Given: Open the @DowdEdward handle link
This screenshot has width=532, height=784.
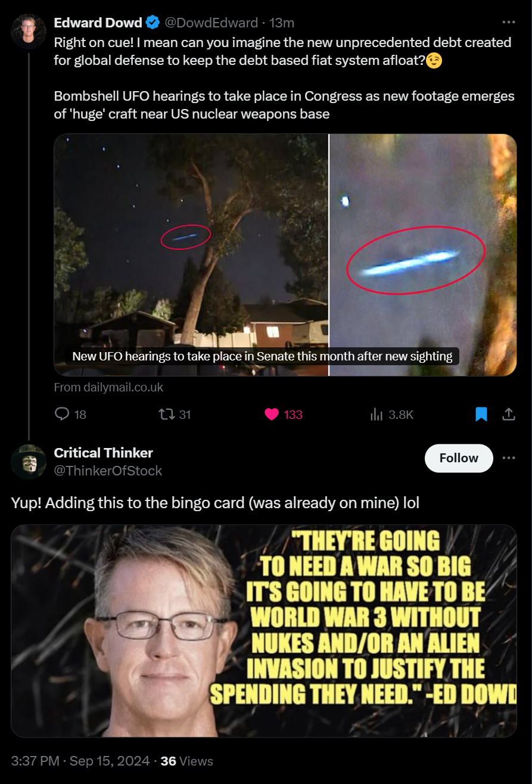Looking at the screenshot, I should (211, 23).
